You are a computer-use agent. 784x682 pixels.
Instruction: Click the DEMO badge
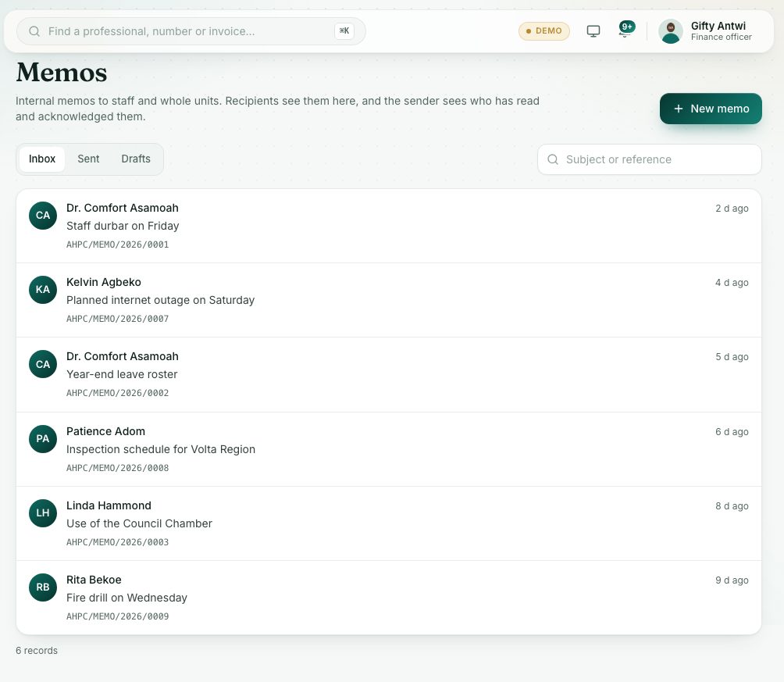pos(544,31)
